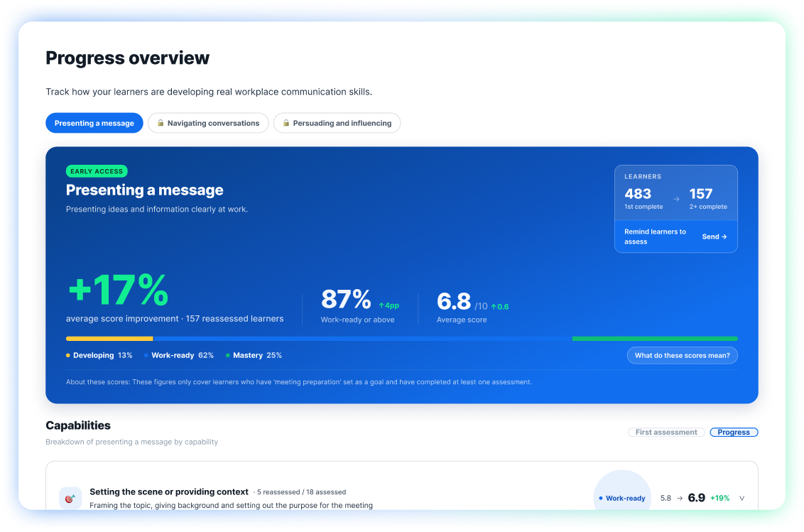Click the Work-ready badge on Setting the scene

click(622, 498)
